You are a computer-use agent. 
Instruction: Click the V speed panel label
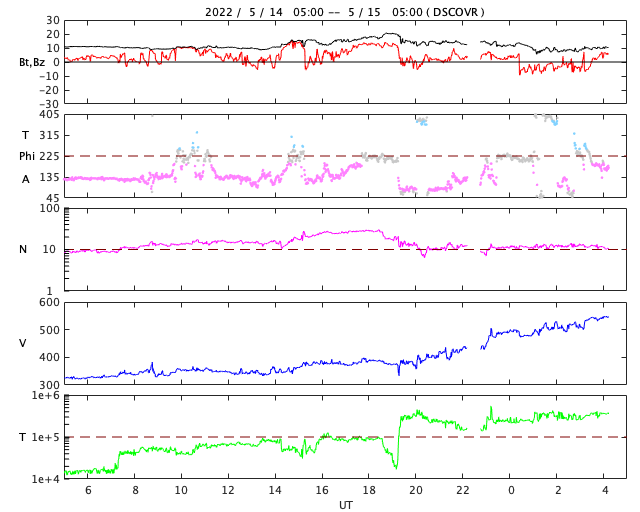click(x=23, y=343)
